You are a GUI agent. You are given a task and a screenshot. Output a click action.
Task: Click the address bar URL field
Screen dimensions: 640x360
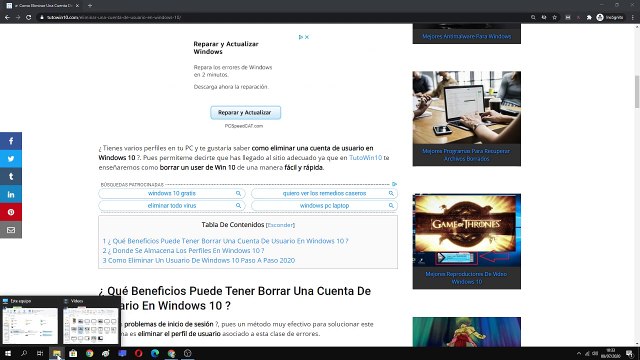point(282,18)
